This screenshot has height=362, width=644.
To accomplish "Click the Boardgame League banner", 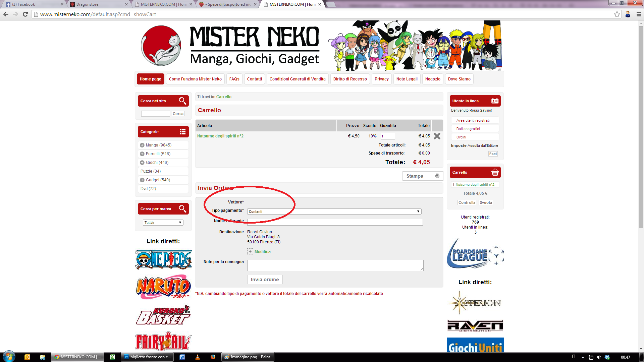I will [x=475, y=254].
